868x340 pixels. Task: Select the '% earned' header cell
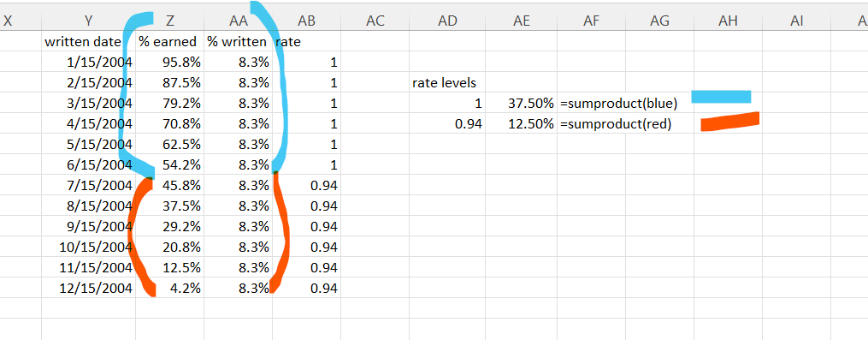[x=170, y=41]
